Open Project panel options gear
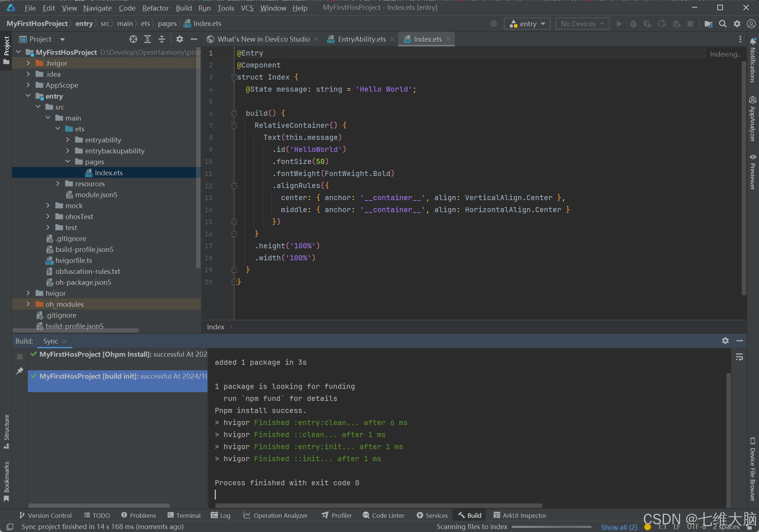This screenshot has height=532, width=759. tap(180, 39)
